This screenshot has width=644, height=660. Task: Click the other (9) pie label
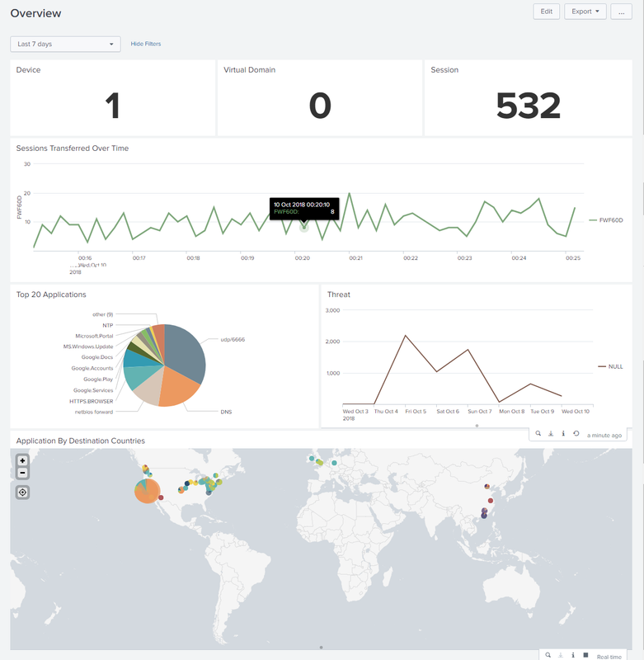(x=102, y=314)
